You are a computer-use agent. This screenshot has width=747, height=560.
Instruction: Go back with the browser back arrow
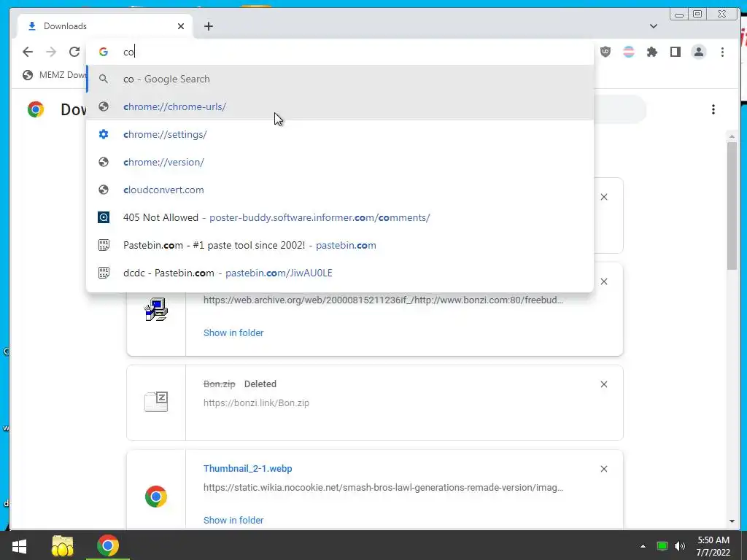pyautogui.click(x=28, y=52)
